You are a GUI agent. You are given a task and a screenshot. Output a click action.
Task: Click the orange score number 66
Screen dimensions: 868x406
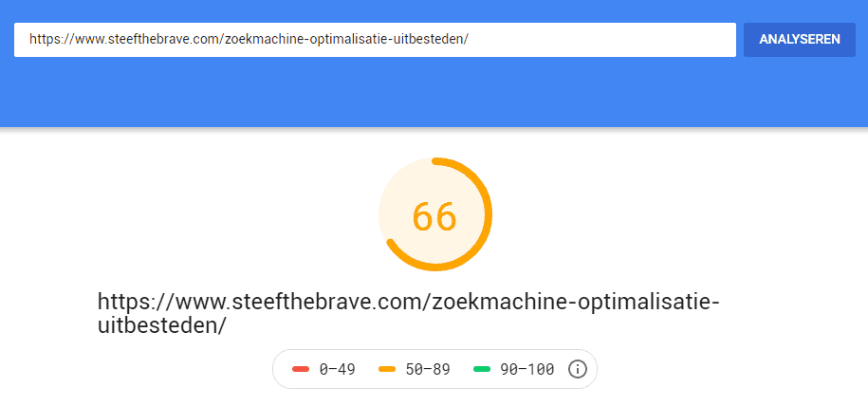pyautogui.click(x=434, y=217)
